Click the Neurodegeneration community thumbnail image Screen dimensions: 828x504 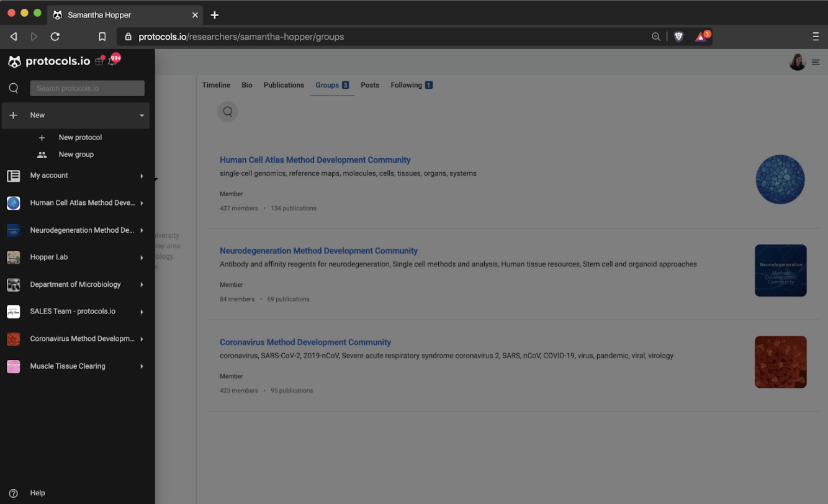780,271
